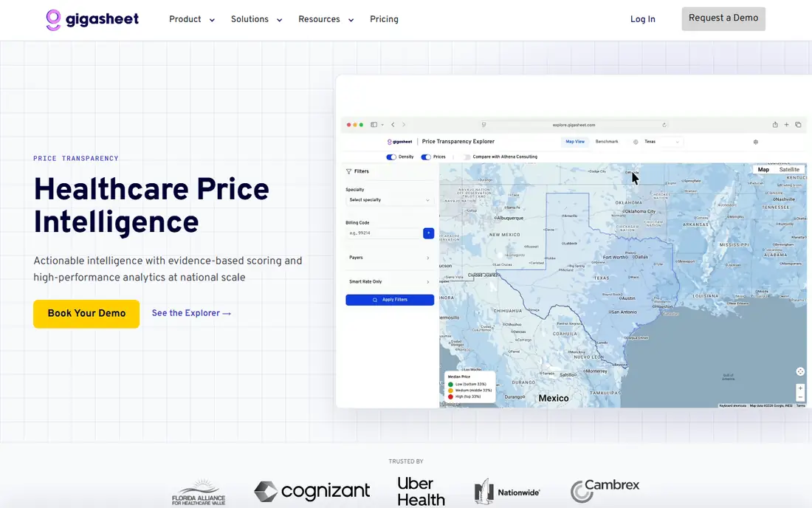Screen dimensions: 812x508
Task: Click the Cambrex logo
Action: click(605, 490)
